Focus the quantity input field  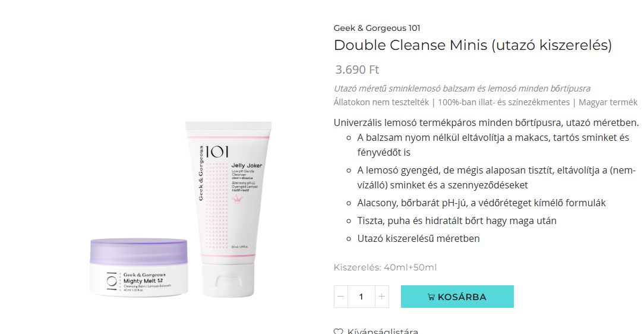click(x=361, y=297)
